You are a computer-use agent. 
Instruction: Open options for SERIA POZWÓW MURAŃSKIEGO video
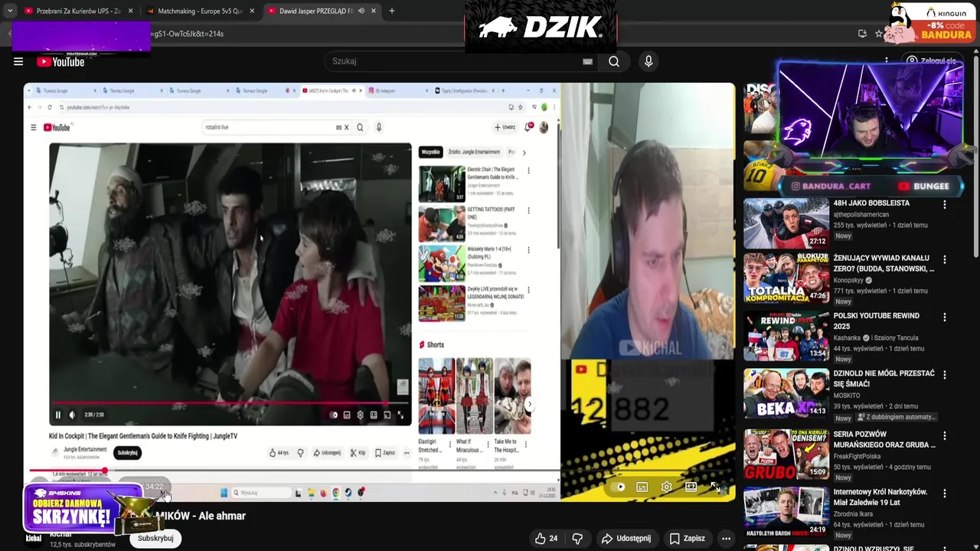[x=945, y=435]
